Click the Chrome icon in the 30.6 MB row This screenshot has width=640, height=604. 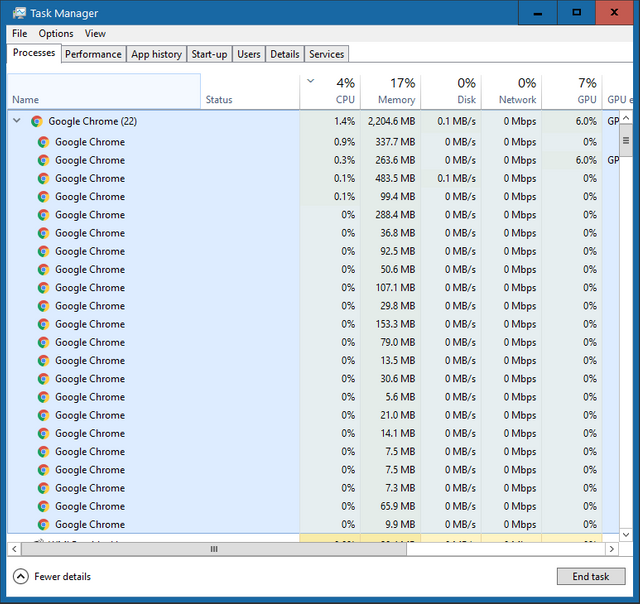(x=43, y=379)
